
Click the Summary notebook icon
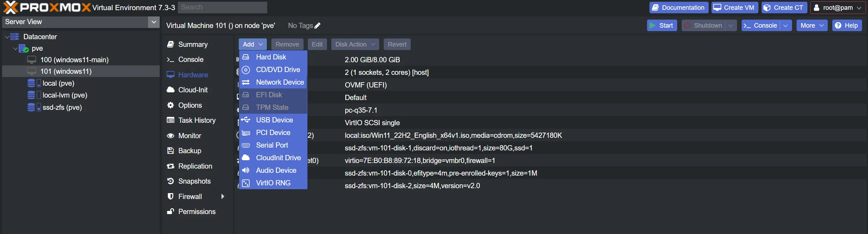171,44
